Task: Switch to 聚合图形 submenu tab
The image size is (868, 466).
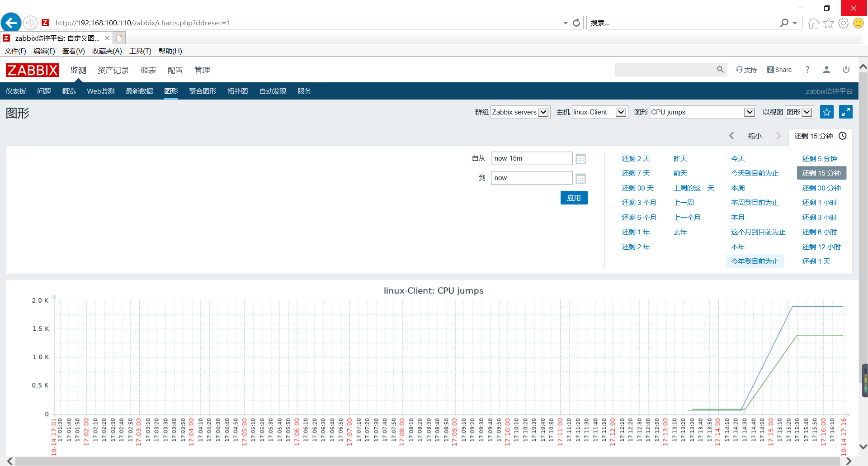Action: [x=203, y=91]
